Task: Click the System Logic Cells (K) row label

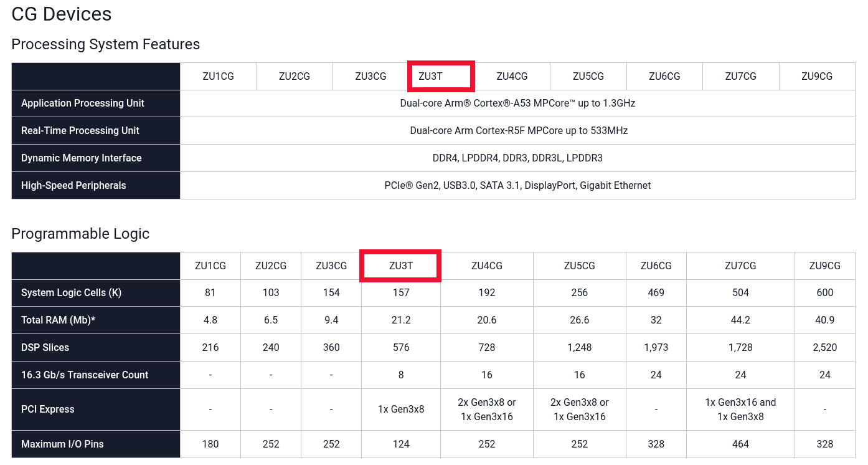Action: point(71,293)
